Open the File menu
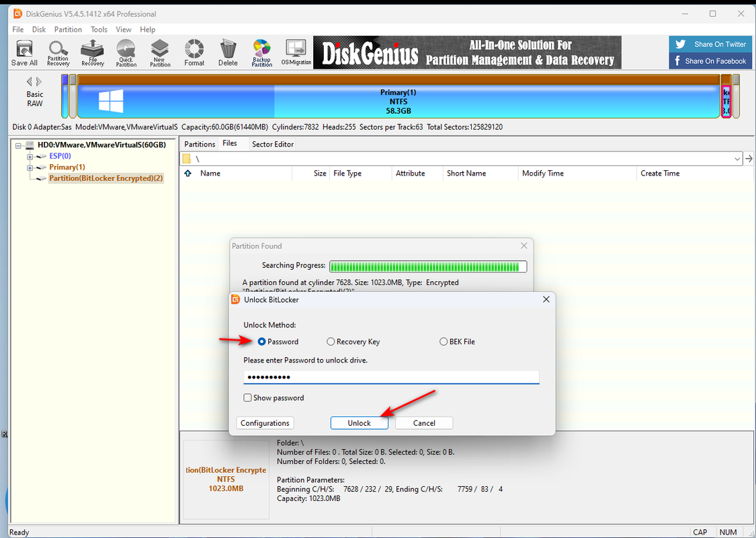The image size is (756, 538). [18, 30]
